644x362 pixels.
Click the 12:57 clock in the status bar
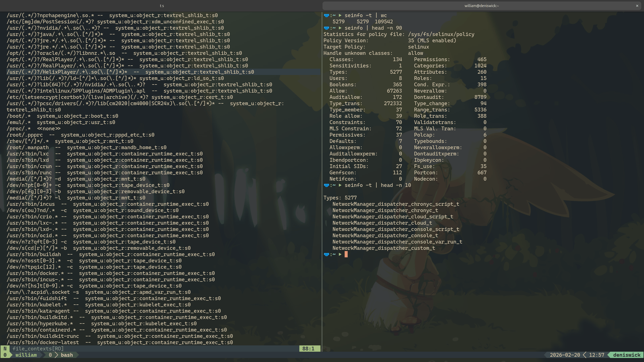click(x=596, y=355)
